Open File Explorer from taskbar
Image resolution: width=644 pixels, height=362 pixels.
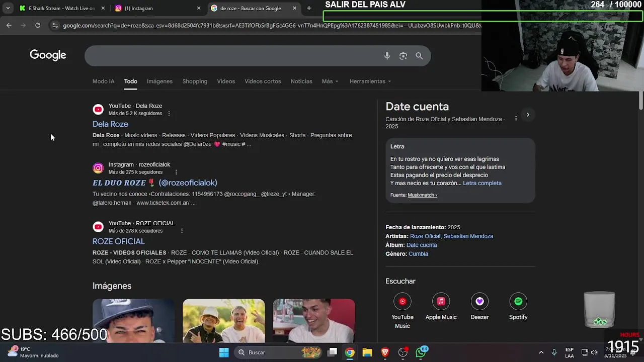367,352
